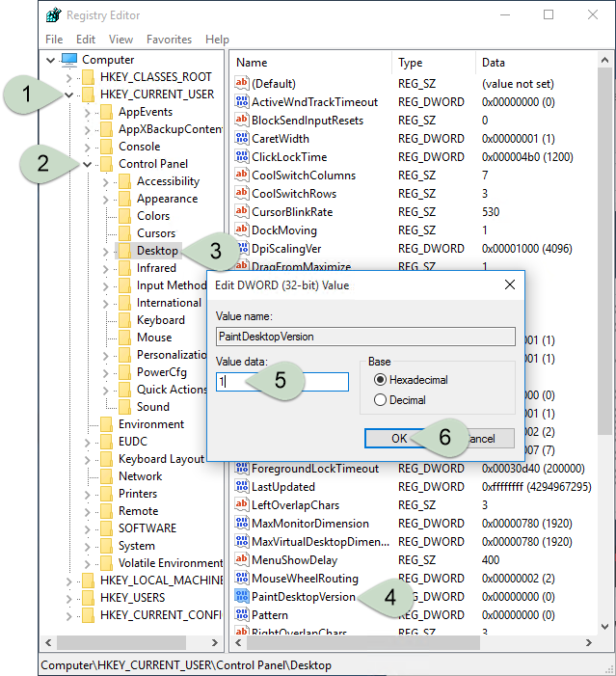Select the Network folder icon
The image size is (616, 676).
(x=106, y=476)
